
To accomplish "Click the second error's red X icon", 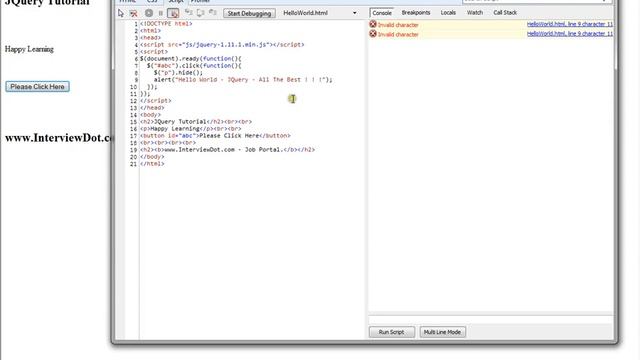I will (x=373, y=34).
